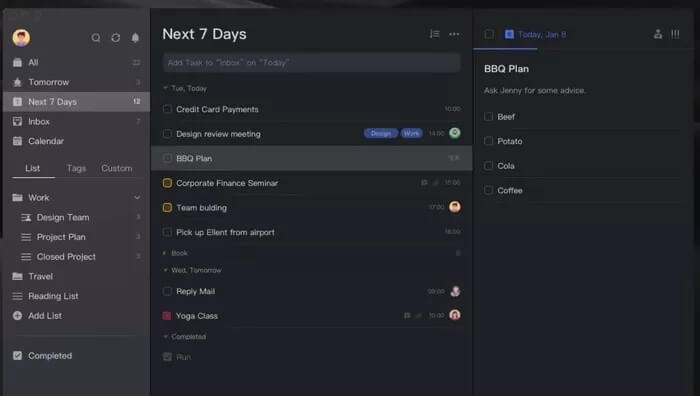
Task: Collapse the Completed section arrow
Action: 166,337
